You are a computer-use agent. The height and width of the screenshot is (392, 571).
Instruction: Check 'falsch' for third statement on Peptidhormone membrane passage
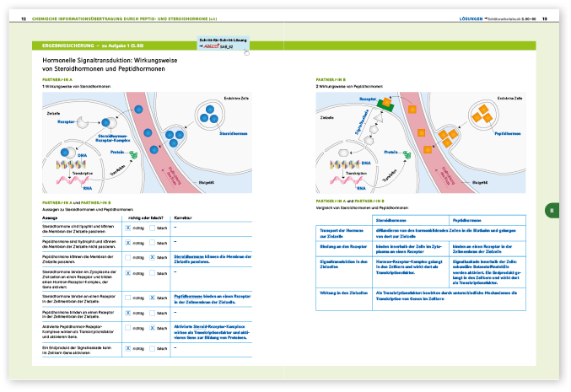(x=153, y=255)
